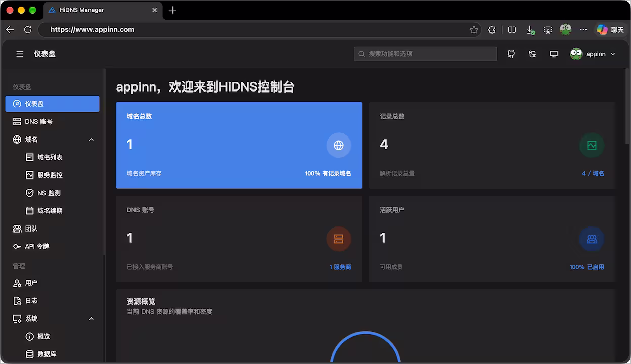Click the 域名总数 card title
The width and height of the screenshot is (631, 364).
pos(140,116)
